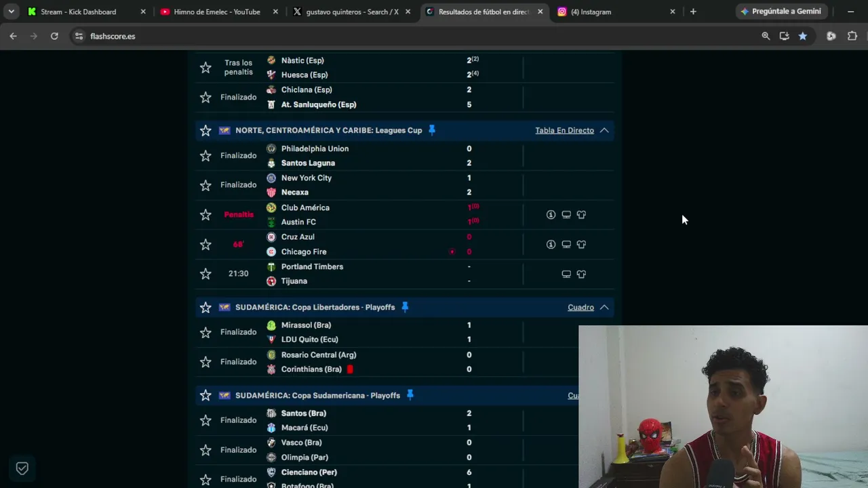Switch to the Stream - Kick Dashboard tab

coord(85,12)
